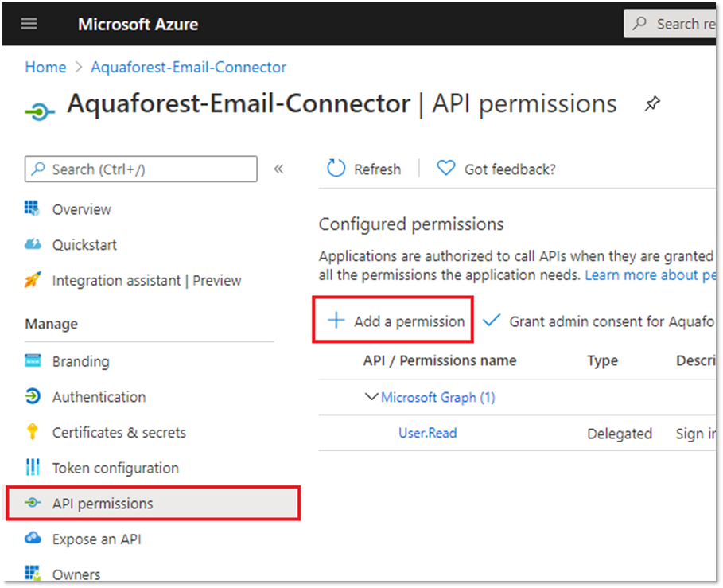Open Certificates & secrets
723x588 pixels.
(119, 433)
